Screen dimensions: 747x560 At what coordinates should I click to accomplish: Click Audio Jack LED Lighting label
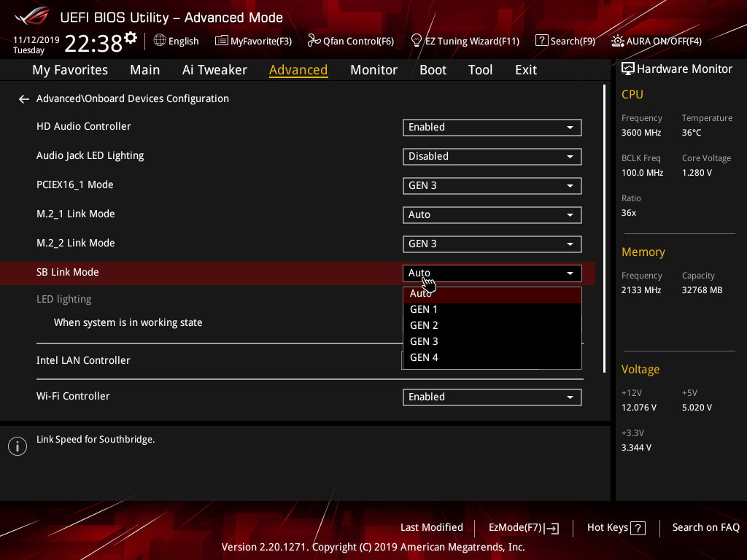coord(90,156)
